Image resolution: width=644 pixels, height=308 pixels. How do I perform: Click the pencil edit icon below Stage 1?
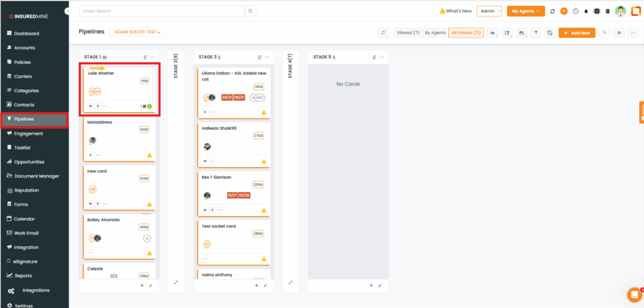point(150,285)
